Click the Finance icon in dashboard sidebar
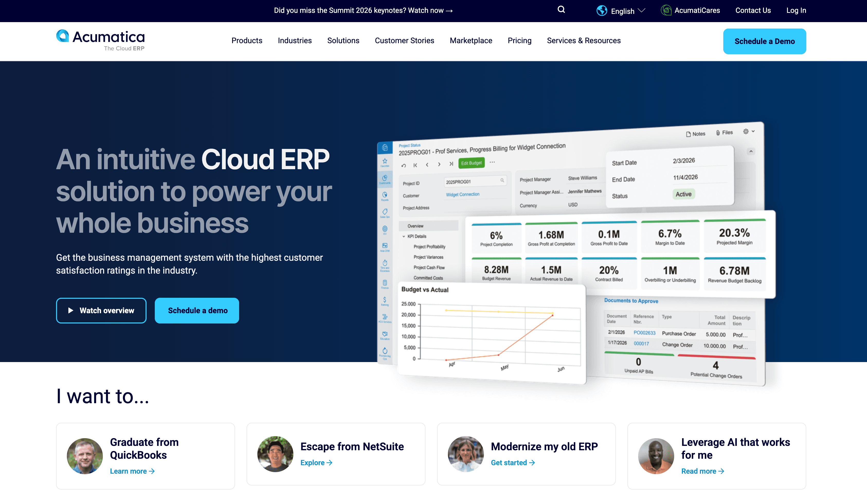This screenshot has height=504, width=867. pyautogui.click(x=385, y=283)
